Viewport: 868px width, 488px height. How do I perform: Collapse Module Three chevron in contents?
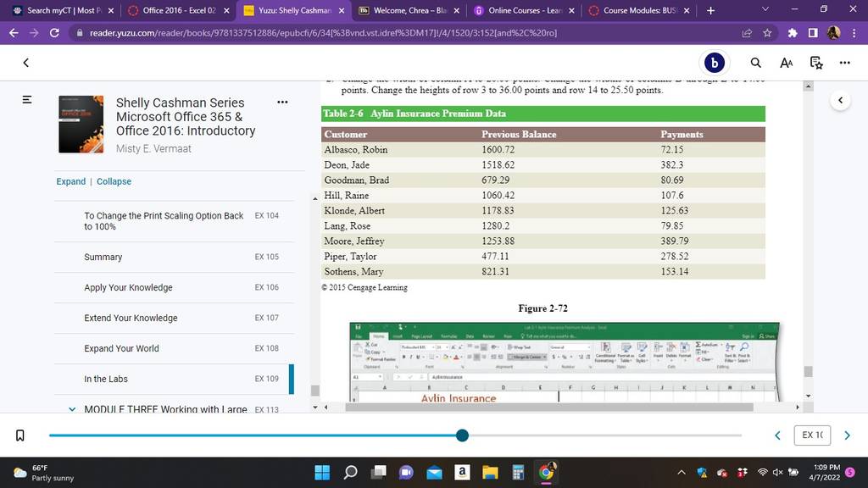pos(72,409)
